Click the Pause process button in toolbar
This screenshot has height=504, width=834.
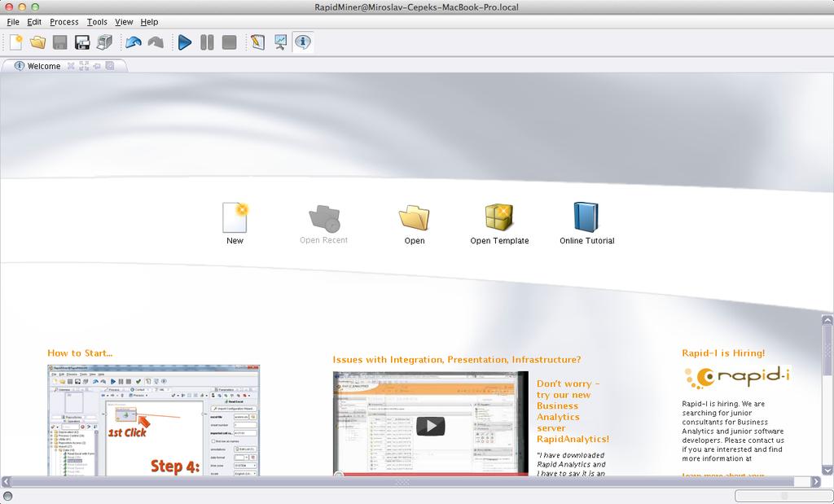tap(207, 42)
